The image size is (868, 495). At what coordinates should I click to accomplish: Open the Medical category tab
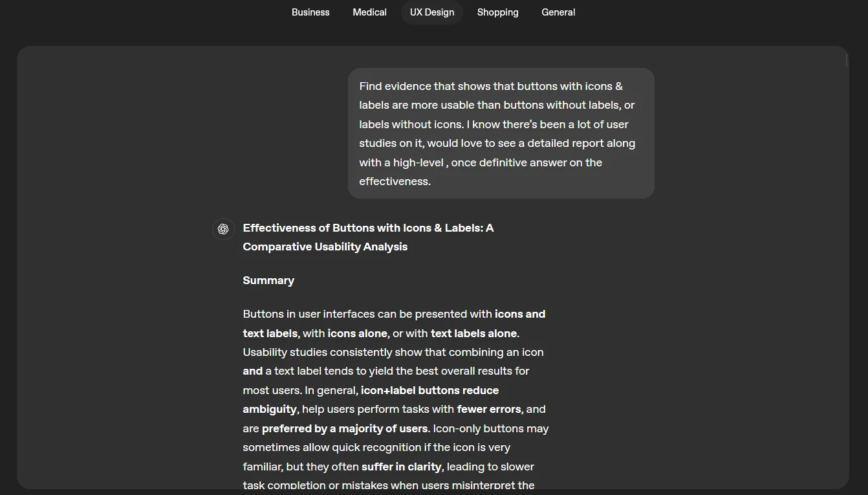369,12
